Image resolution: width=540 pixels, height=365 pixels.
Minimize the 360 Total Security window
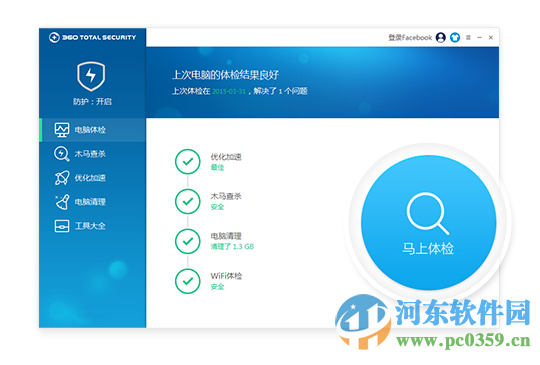click(480, 37)
